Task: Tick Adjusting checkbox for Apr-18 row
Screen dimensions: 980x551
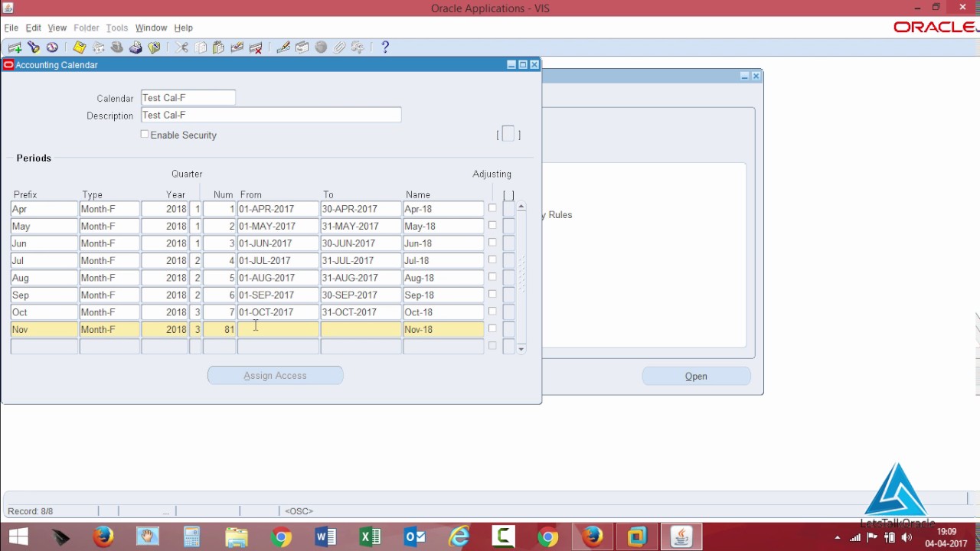Action: tap(492, 208)
